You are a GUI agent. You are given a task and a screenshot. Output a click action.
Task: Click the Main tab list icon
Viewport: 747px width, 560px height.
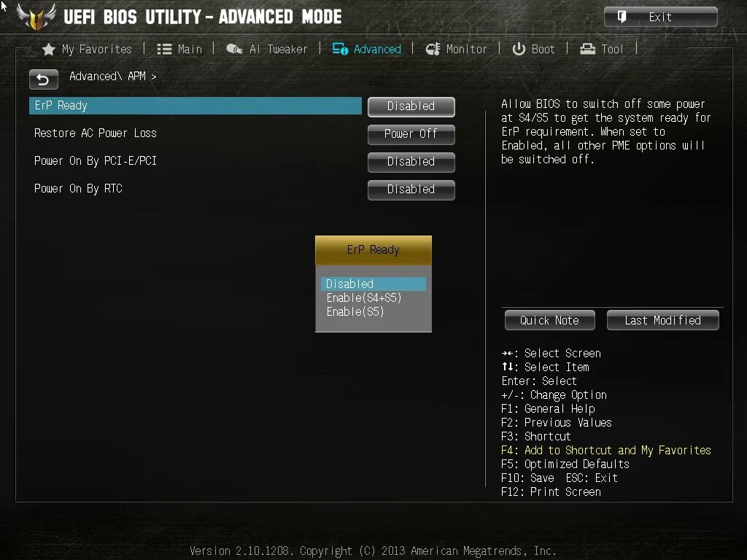click(164, 49)
